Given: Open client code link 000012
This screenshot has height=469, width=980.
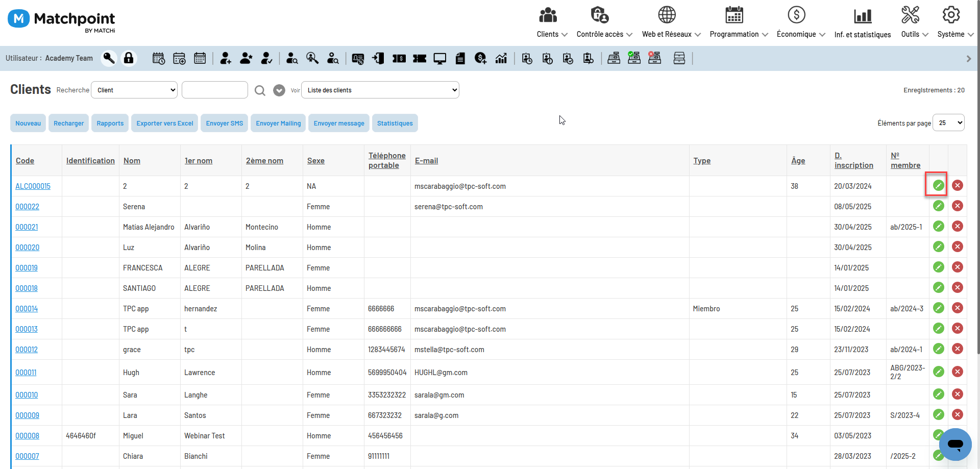Looking at the screenshot, I should pyautogui.click(x=27, y=349).
